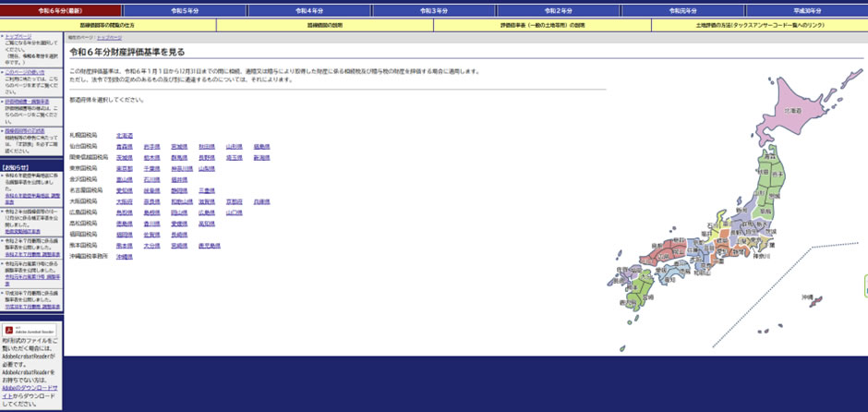This screenshot has width=868, height=412.
Task: Go to トップページ in sidebar
Action: 18,37
